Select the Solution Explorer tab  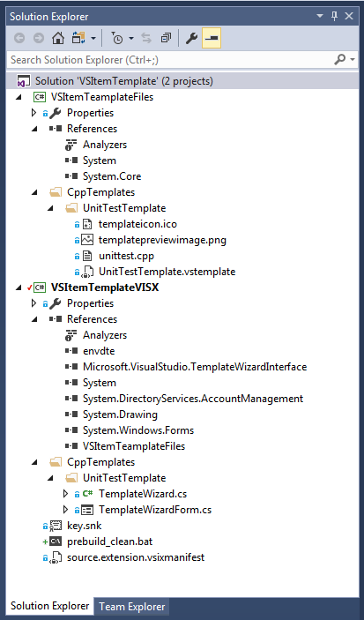point(50,606)
